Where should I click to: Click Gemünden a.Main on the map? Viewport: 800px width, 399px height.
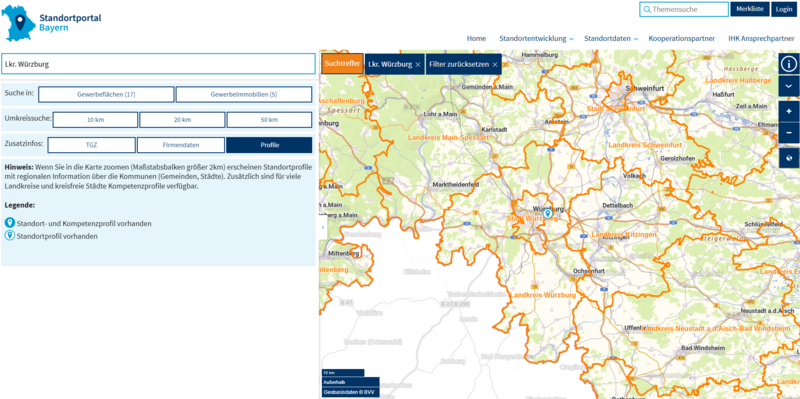[x=487, y=87]
